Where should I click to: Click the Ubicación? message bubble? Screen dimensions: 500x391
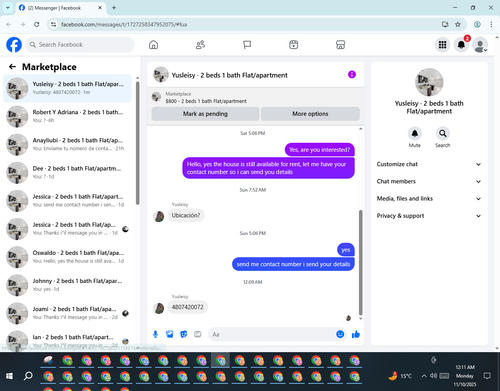click(x=186, y=215)
